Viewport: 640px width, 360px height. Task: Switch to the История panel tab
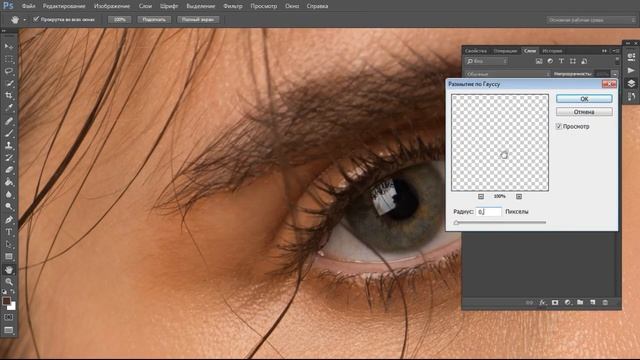click(x=553, y=51)
